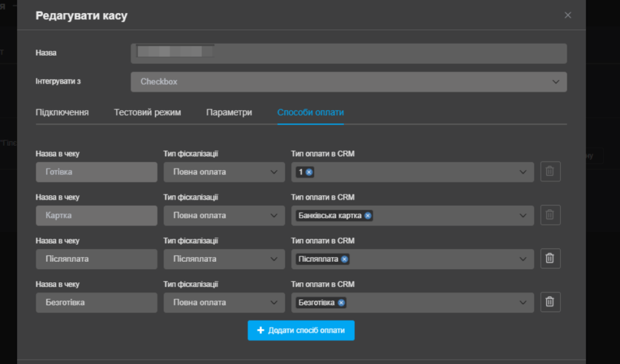Image resolution: width=620 pixels, height=364 pixels.
Task: Go to the Параметри tab
Action: (x=229, y=112)
